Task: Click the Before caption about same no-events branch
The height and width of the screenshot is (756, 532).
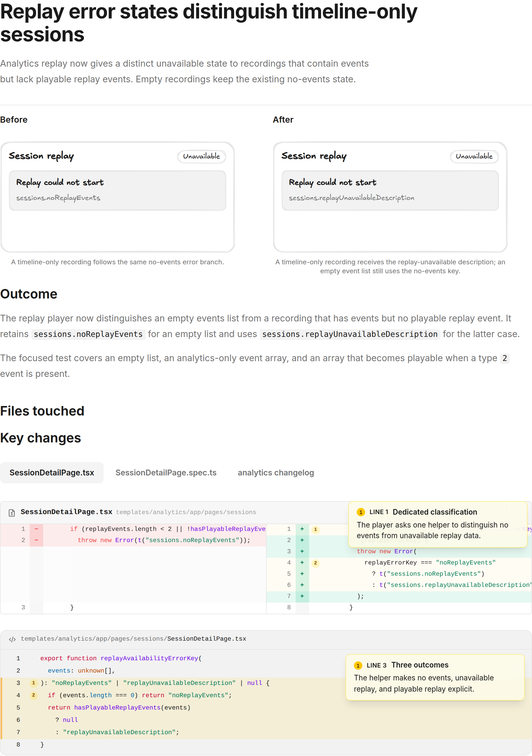Action: [x=118, y=262]
